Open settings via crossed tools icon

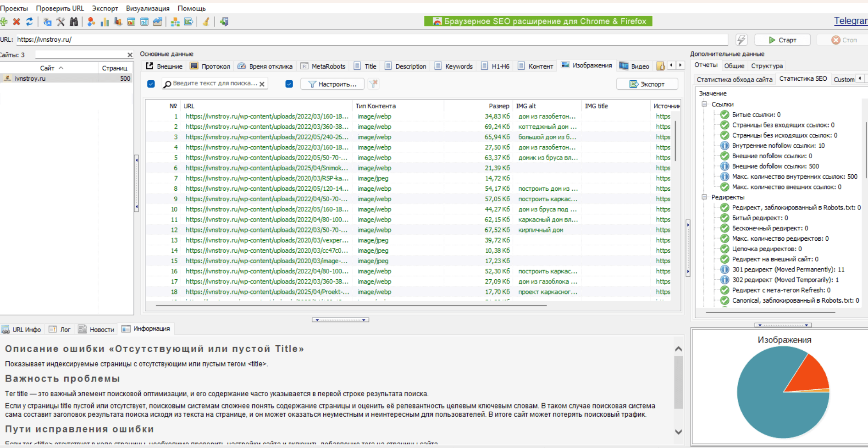pyautogui.click(x=61, y=22)
